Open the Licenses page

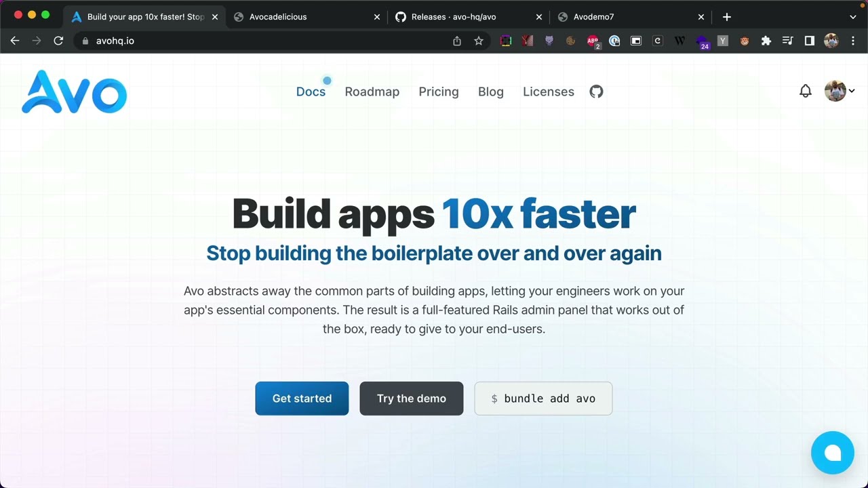tap(549, 91)
